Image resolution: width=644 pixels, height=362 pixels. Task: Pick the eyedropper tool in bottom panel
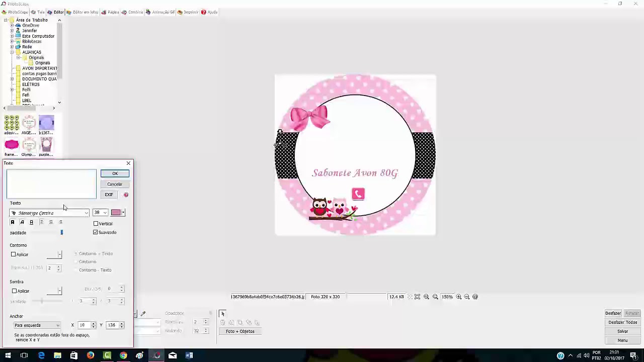click(143, 314)
